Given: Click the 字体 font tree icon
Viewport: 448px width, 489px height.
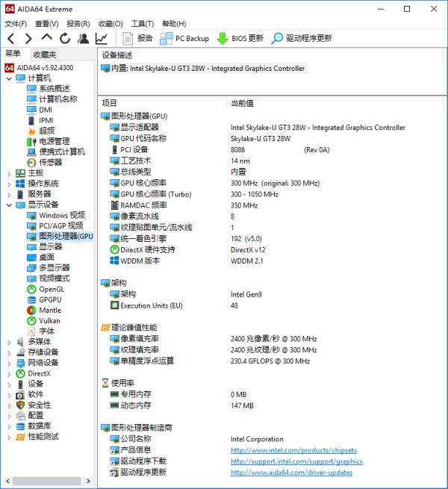Looking at the screenshot, I should tap(31, 331).
